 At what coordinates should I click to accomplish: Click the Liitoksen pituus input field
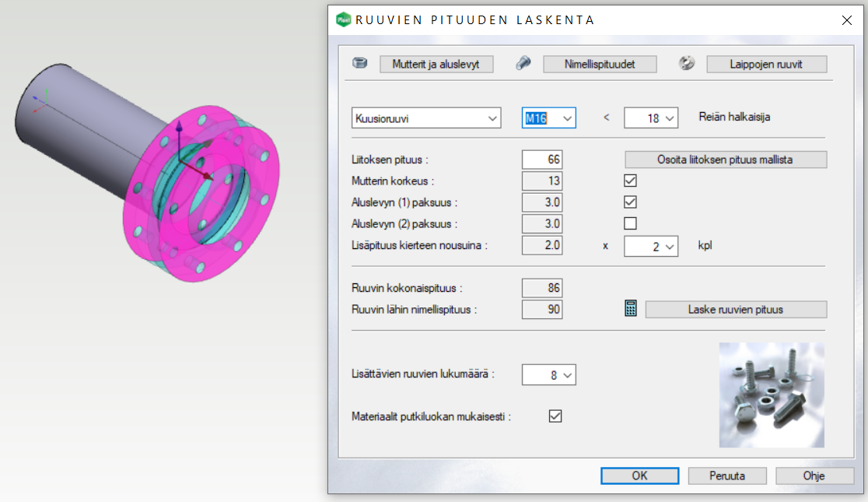pos(542,160)
